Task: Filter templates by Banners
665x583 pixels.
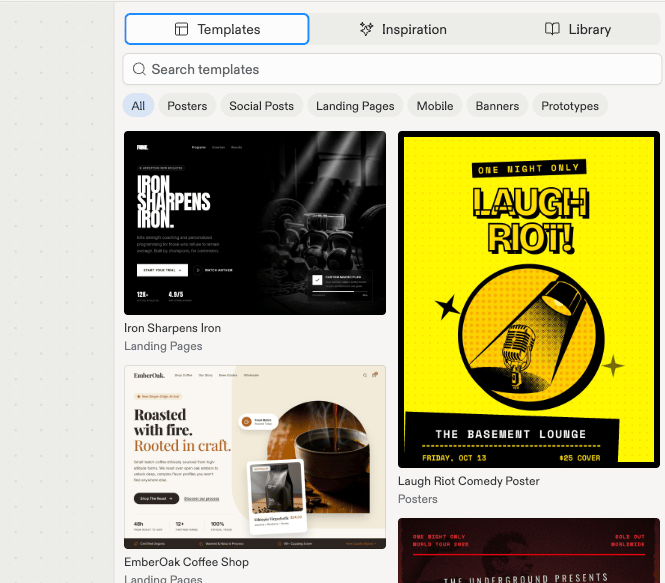Action: (x=497, y=106)
